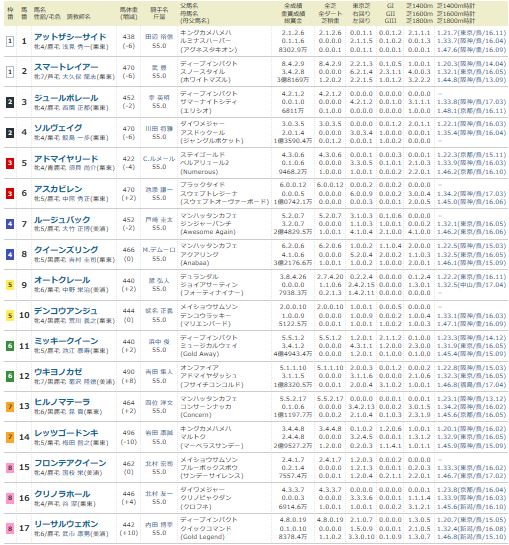The width and height of the screenshot is (509, 545).
Task: Open horse page for クイーンズリング
Action: 66,250
